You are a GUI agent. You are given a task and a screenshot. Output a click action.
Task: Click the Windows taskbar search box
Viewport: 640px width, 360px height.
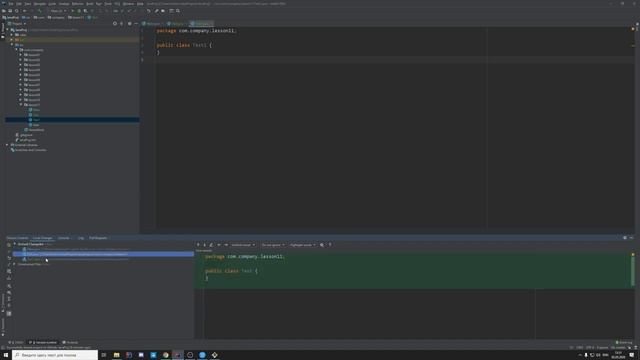[55, 355]
